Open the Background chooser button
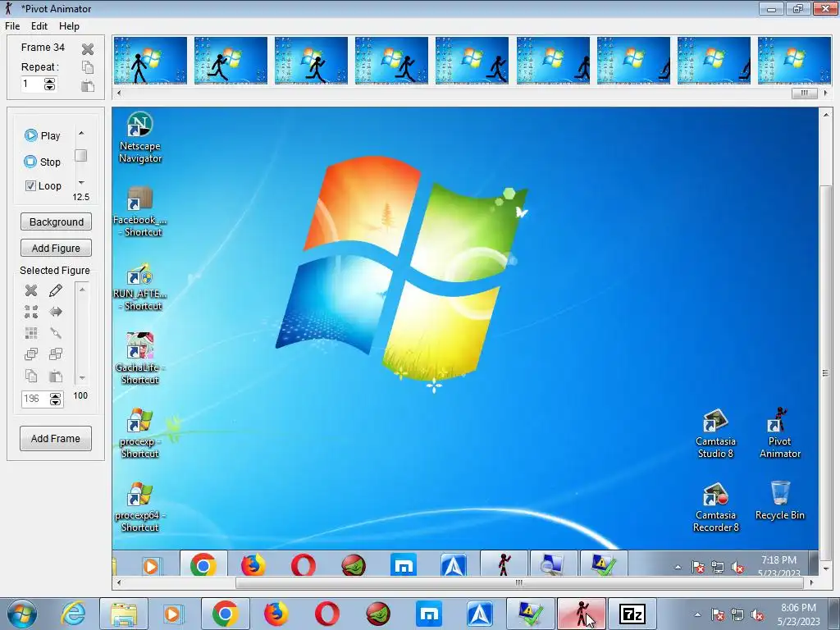This screenshot has height=630, width=840. pyautogui.click(x=57, y=221)
